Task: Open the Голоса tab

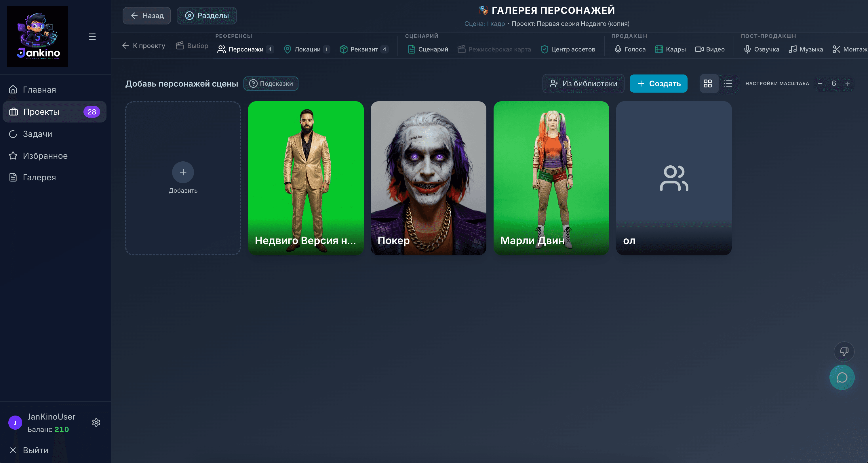Action: 630,49
